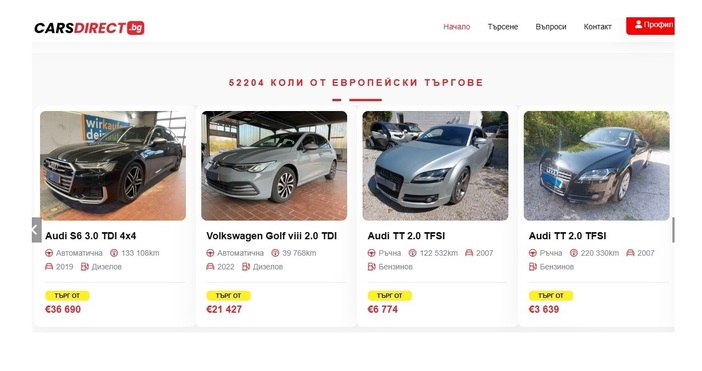The width and height of the screenshot is (702, 371).
Task: Open the red Профил button
Action: (650, 26)
